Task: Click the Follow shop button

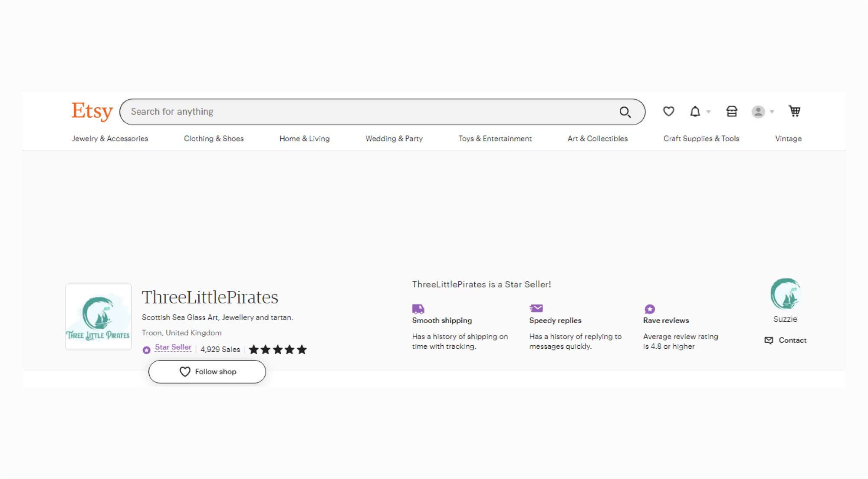Action: click(207, 372)
